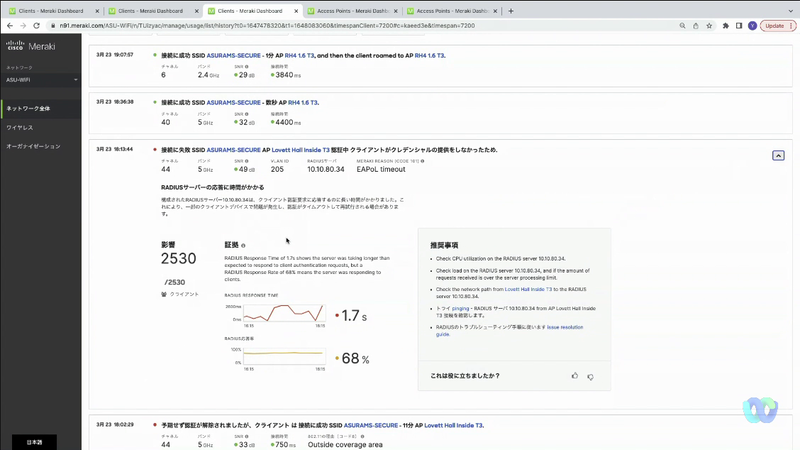Screen dimensions: 800x450
Task: Open a new browser tab
Action: [x=511, y=11]
